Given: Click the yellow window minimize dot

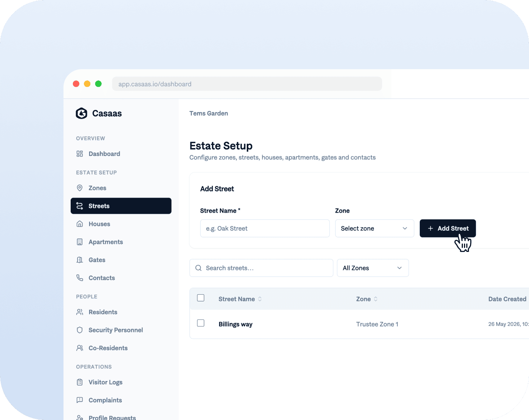Looking at the screenshot, I should click(x=87, y=84).
